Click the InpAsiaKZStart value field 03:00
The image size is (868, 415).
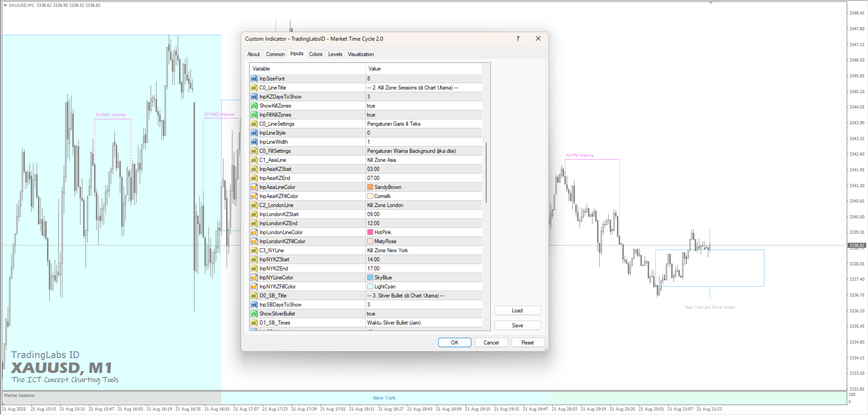(x=424, y=169)
